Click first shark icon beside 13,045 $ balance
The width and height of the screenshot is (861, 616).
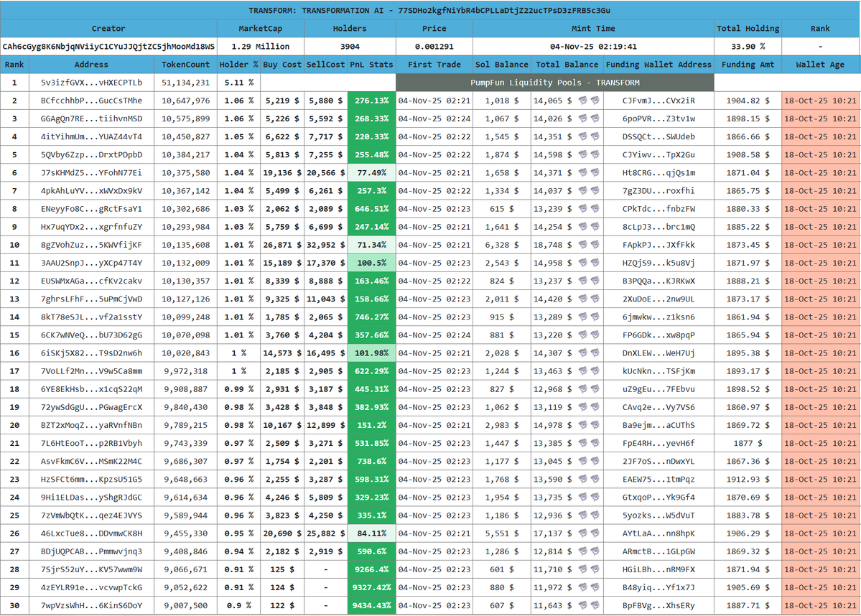point(582,461)
